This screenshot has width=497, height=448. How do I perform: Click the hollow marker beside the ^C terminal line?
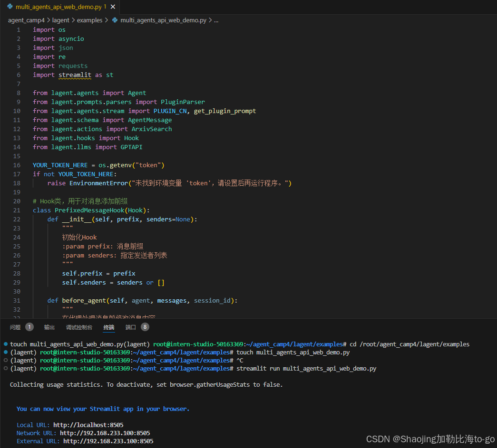click(x=6, y=360)
